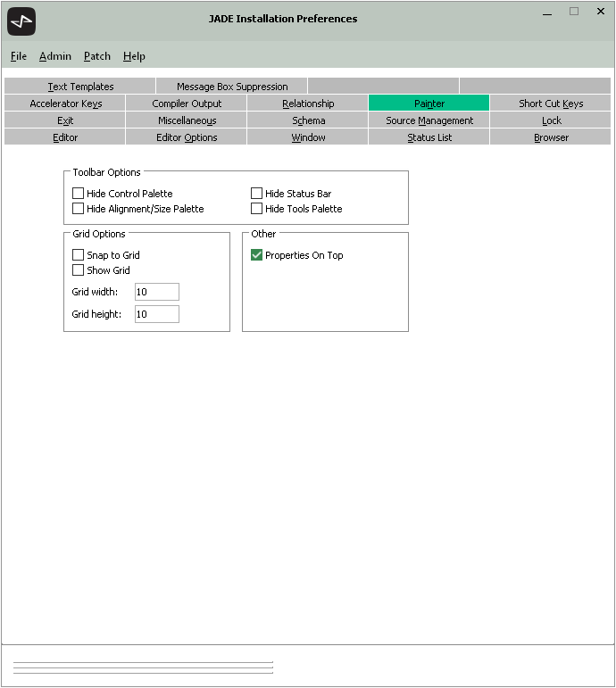
Task: Open the Compiler Output tab
Action: (187, 104)
